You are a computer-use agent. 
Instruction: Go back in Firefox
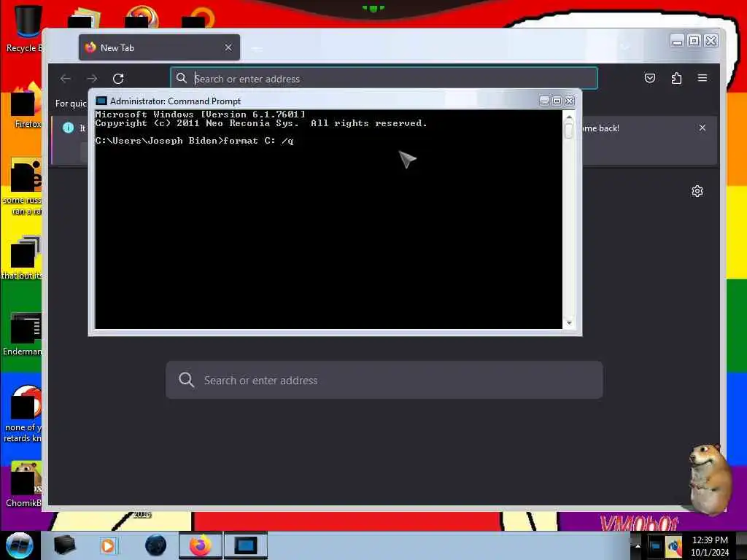[x=66, y=79]
